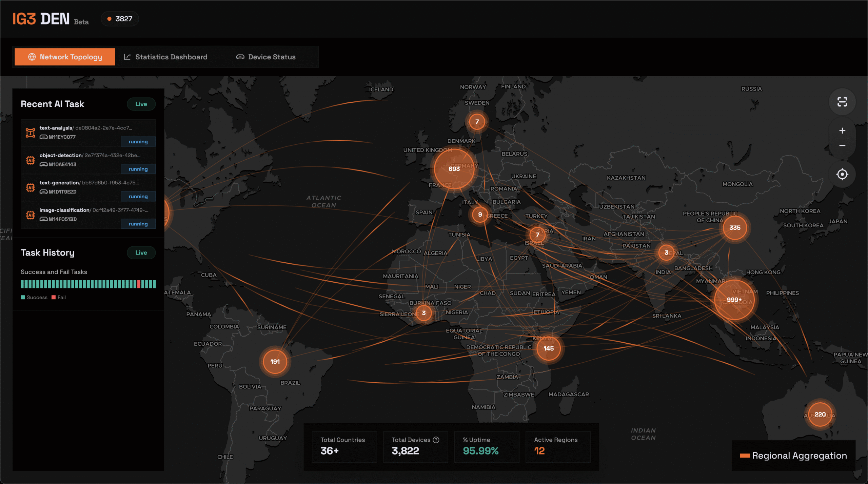Expand the 191 cluster in Brazil
The width and height of the screenshot is (868, 484).
coord(275,362)
